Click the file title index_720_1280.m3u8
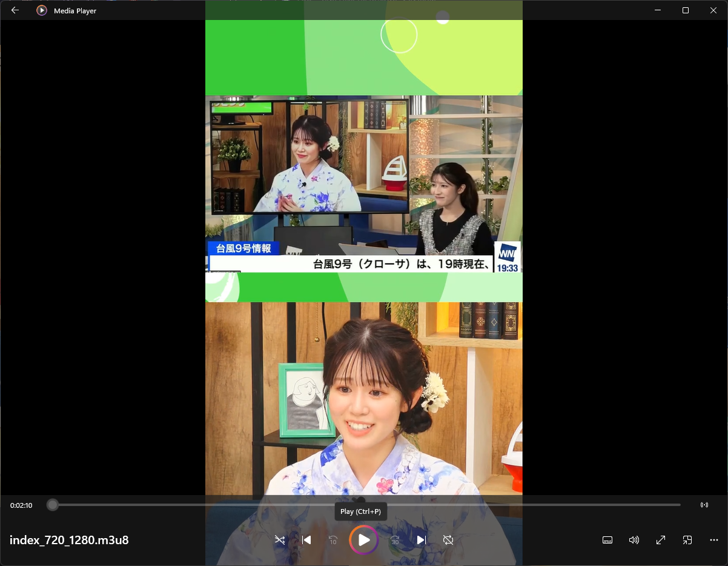The image size is (728, 566). [x=69, y=540]
